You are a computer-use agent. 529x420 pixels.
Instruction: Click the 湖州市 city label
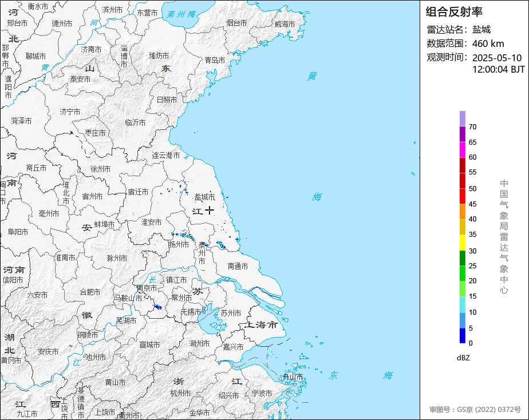click(199, 343)
